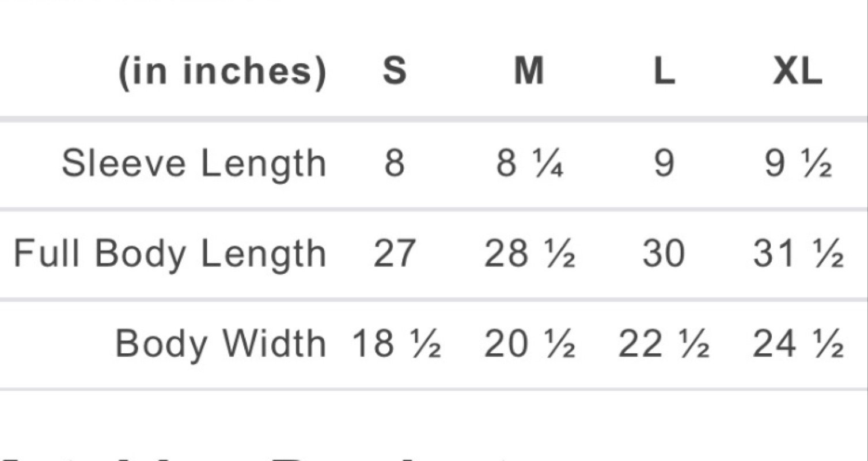Click the "(in inches)" header label

[222, 73]
